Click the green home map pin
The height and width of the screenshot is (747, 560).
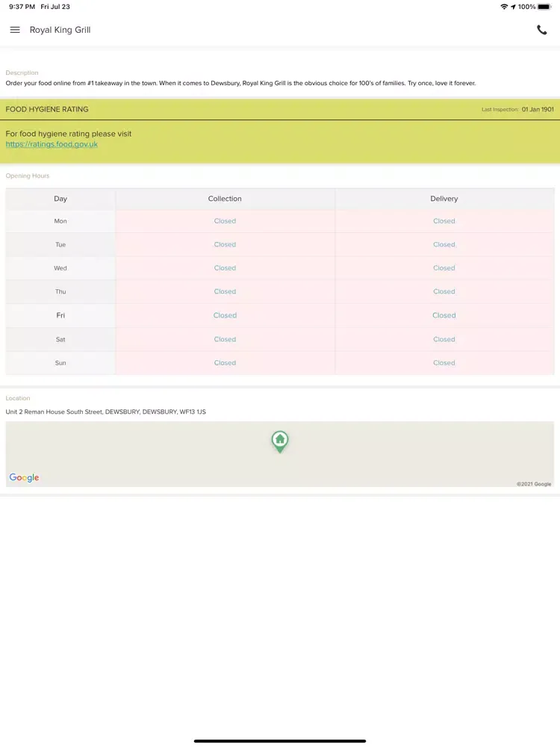tap(280, 441)
